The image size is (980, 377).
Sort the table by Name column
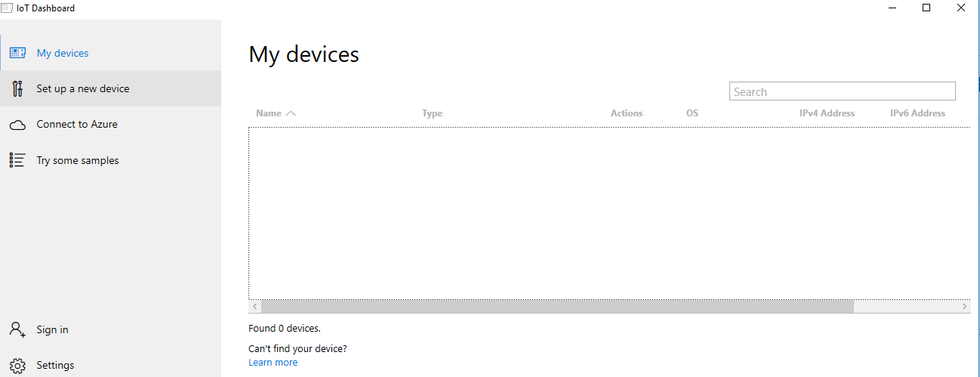269,113
